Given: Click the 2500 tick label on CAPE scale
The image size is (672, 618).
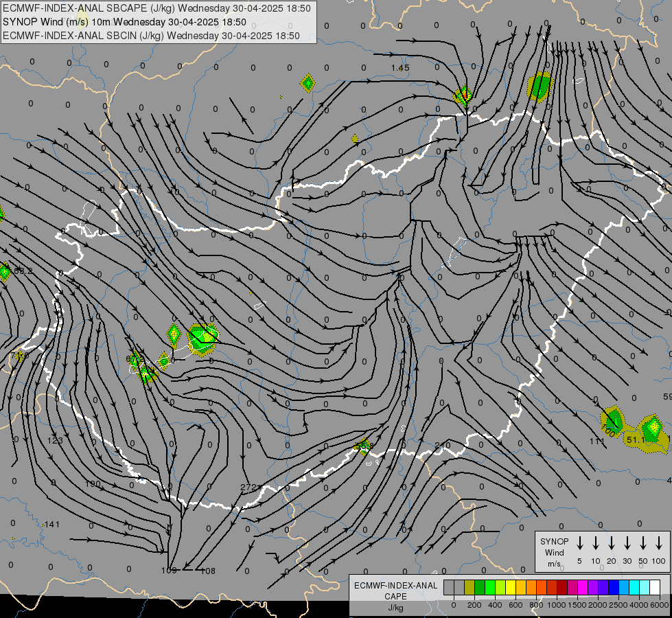Looking at the screenshot, I should click(x=618, y=605).
